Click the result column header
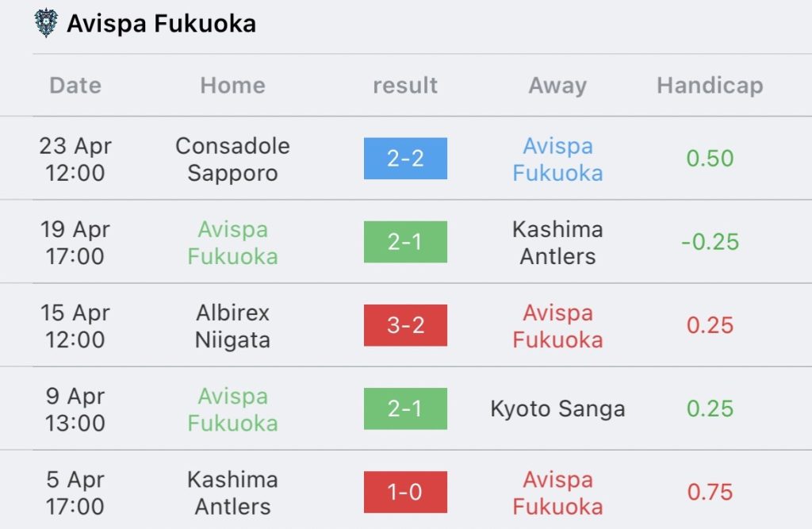Image resolution: width=812 pixels, height=529 pixels. (x=405, y=86)
